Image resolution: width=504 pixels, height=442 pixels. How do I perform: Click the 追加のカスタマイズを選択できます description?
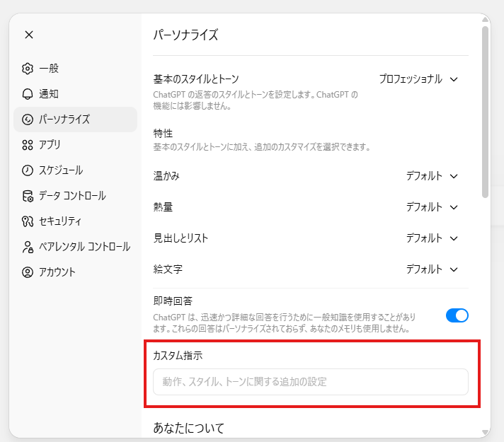point(262,147)
